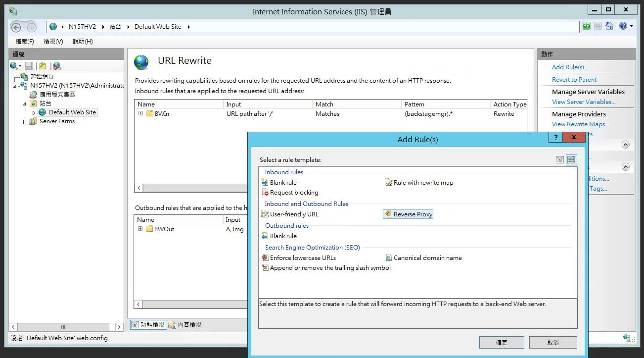Open the 檢視(V) menu
This screenshot has width=644, height=358.
pyautogui.click(x=53, y=41)
